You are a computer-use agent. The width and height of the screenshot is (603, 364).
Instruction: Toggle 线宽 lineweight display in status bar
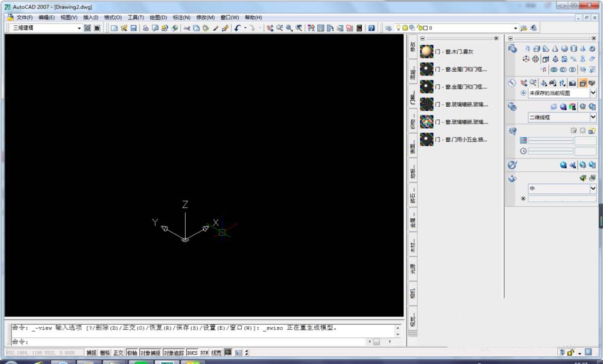pos(216,353)
